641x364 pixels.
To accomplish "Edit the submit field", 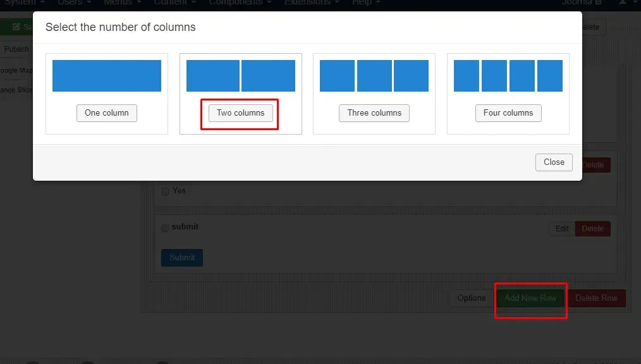I will [x=562, y=228].
